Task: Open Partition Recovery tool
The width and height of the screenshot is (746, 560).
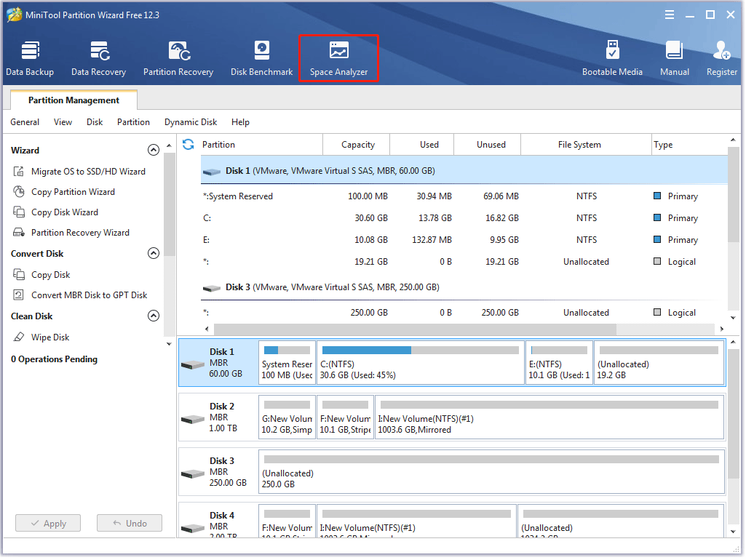Action: click(178, 58)
